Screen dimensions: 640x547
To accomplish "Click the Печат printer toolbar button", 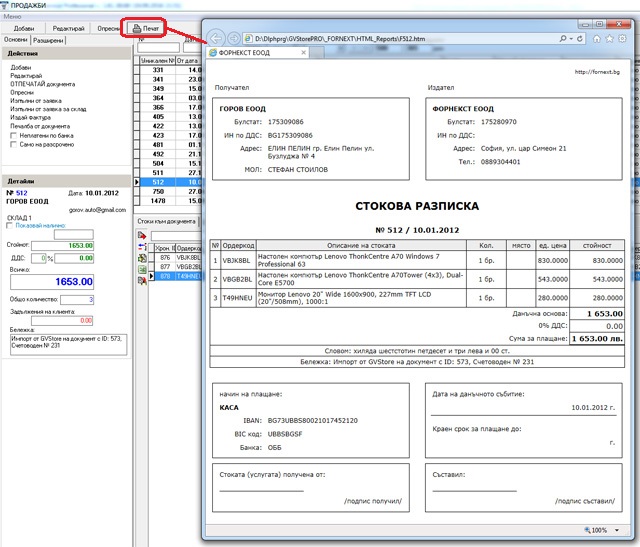I will 145,28.
